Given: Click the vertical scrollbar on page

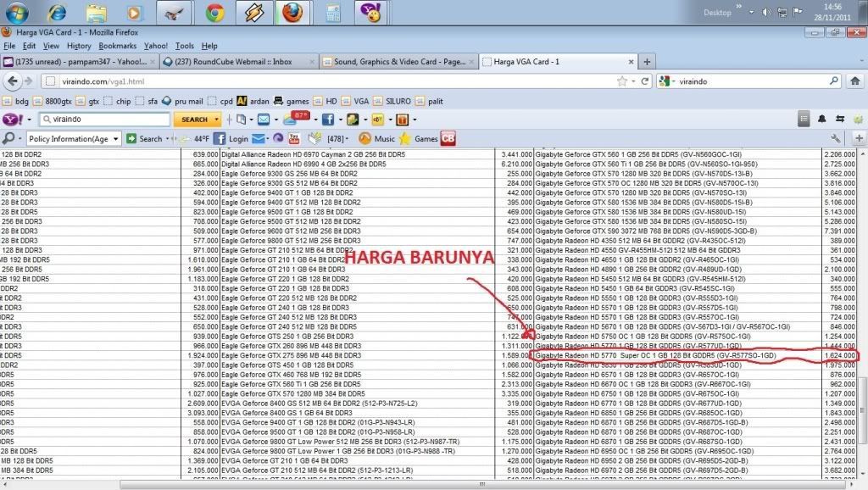Looking at the screenshot, I should [x=862, y=410].
